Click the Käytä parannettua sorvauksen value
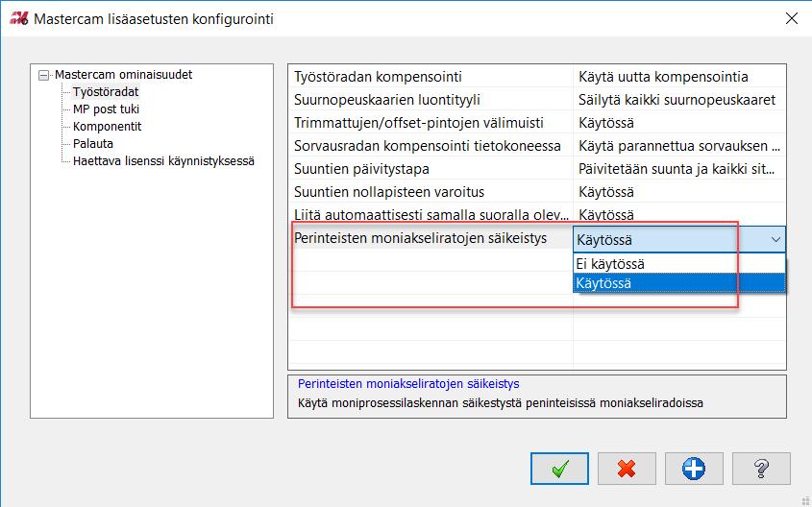The image size is (812, 507). [679, 146]
